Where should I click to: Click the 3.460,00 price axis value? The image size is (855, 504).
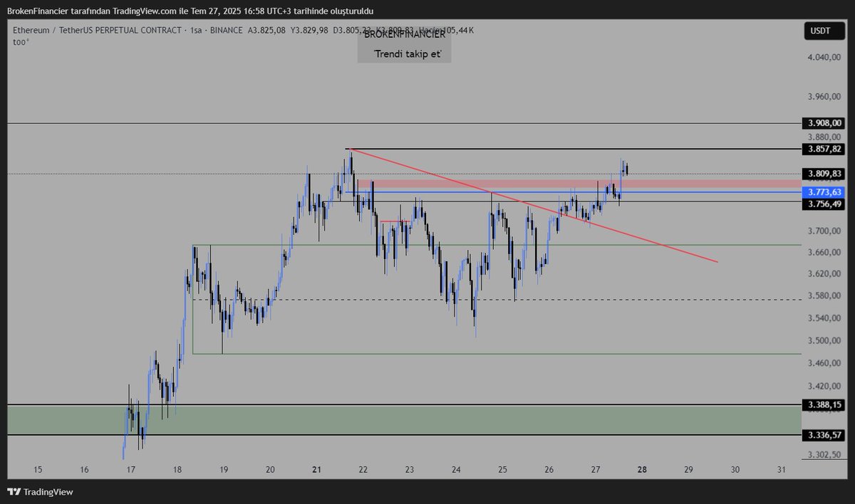click(x=825, y=364)
